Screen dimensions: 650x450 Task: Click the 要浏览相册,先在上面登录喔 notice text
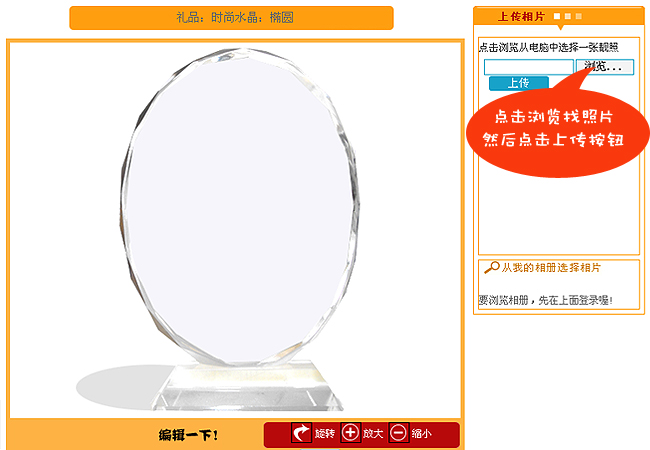[x=546, y=300]
